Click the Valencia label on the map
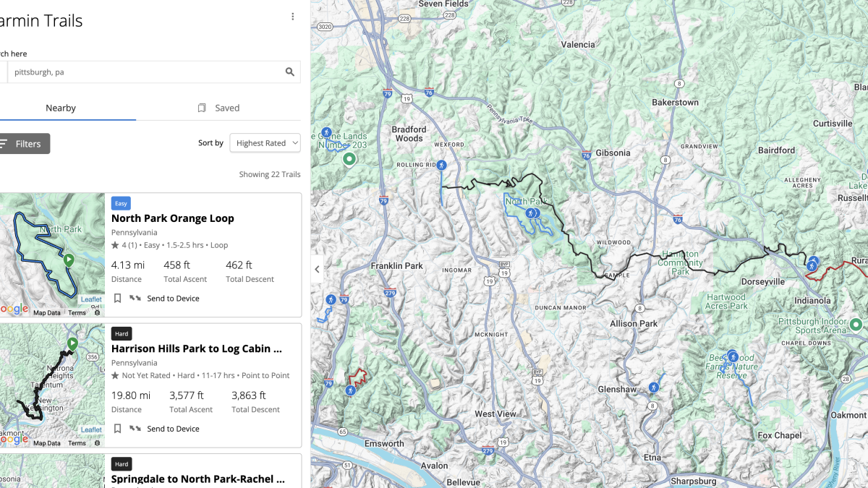 [578, 45]
